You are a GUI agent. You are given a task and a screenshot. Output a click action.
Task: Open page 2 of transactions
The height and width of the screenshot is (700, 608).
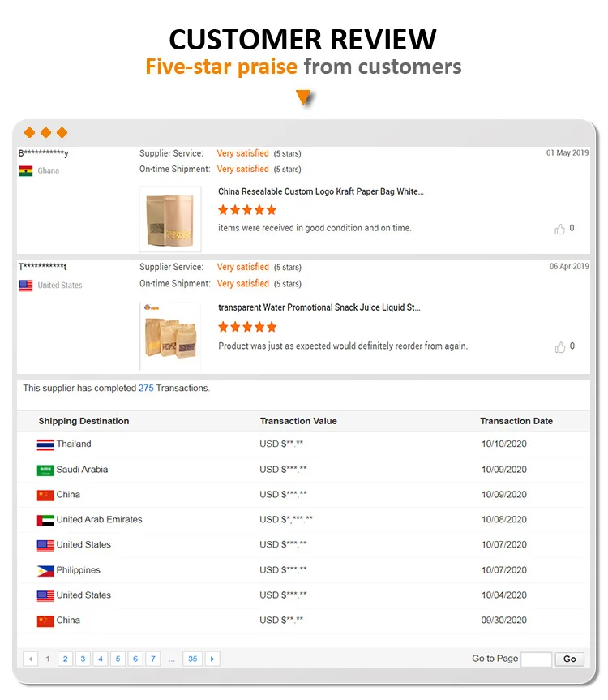(65, 659)
